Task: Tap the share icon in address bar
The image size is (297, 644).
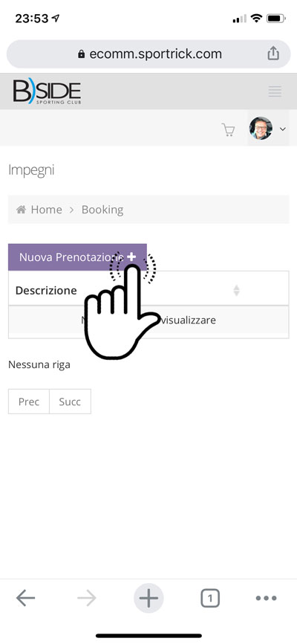Action: 273,54
